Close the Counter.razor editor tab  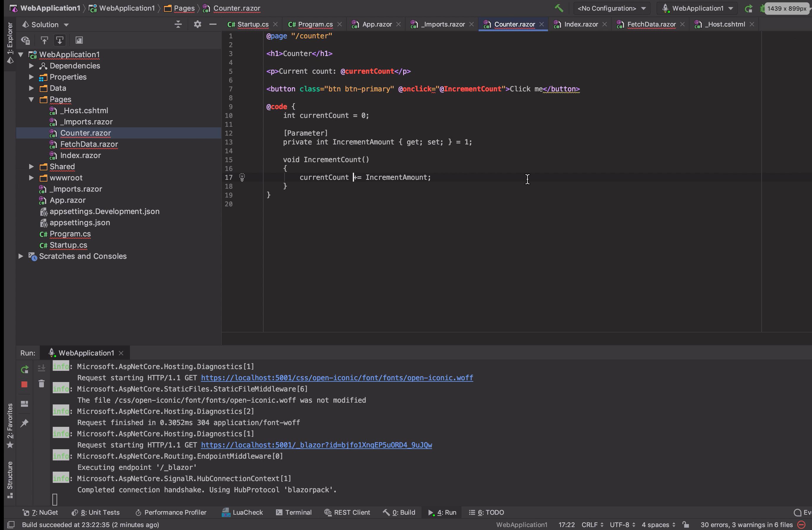542,24
